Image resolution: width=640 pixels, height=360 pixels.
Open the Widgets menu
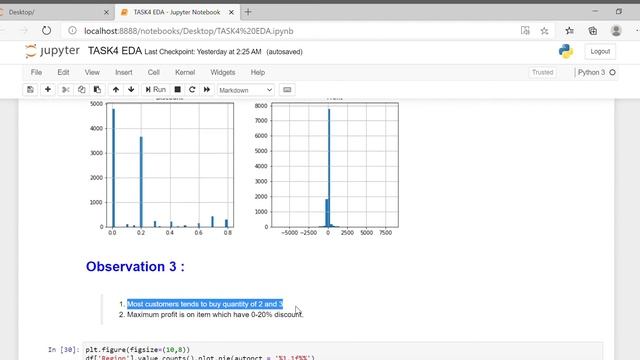[222, 72]
